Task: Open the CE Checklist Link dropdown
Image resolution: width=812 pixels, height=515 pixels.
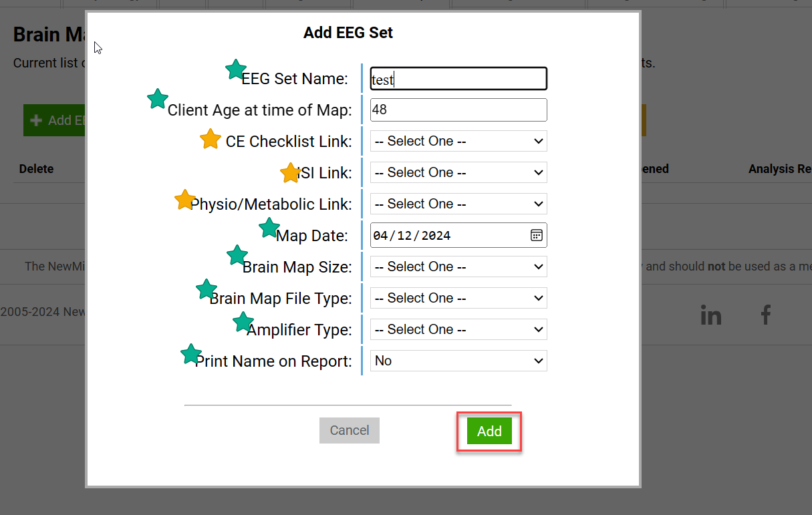Action: [x=458, y=141]
